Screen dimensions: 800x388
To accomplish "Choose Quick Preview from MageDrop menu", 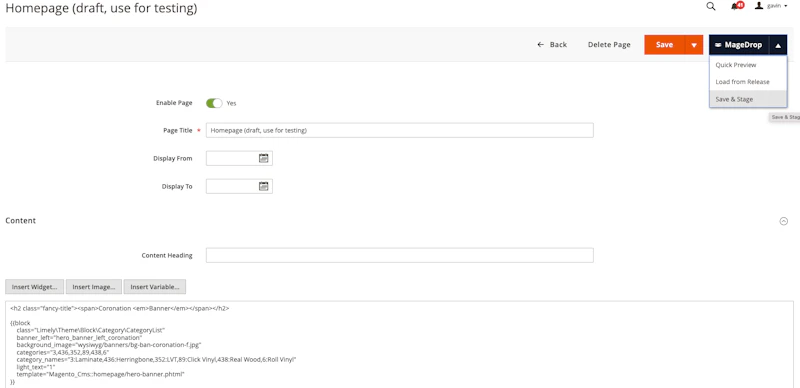I will point(748,65).
